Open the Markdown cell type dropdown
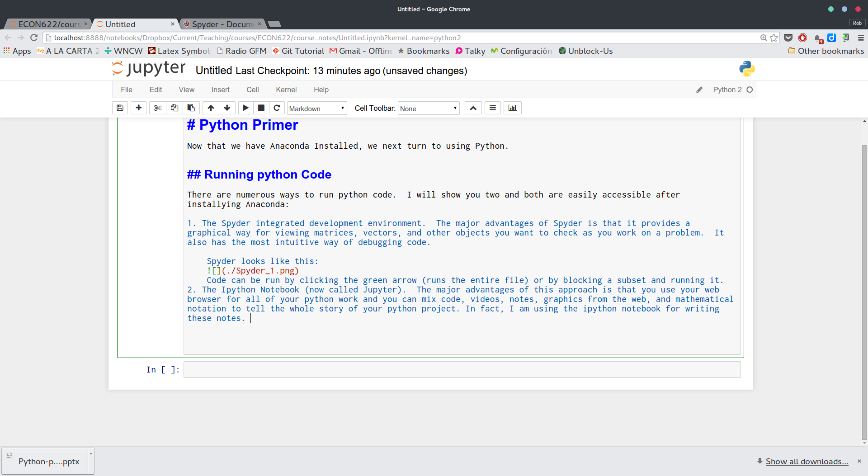The image size is (868, 476). click(x=317, y=108)
